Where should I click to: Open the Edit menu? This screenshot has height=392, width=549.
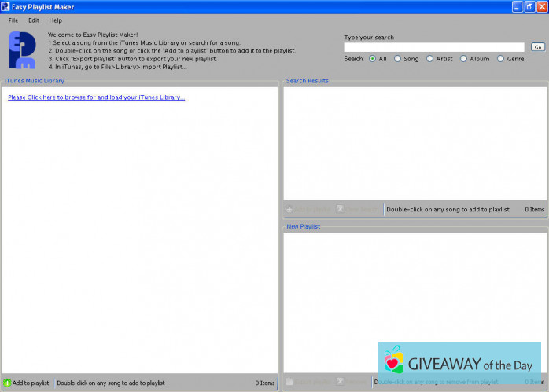point(34,20)
